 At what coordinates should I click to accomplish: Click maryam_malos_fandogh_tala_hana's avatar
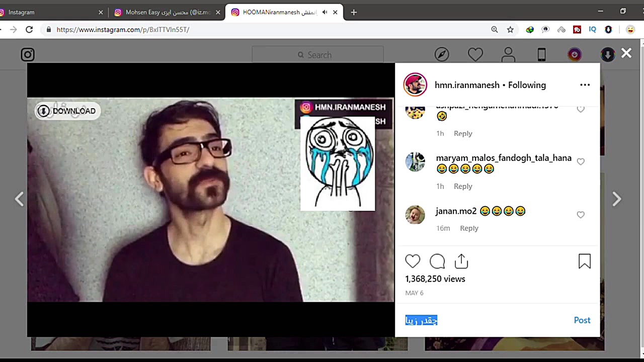[x=415, y=162]
